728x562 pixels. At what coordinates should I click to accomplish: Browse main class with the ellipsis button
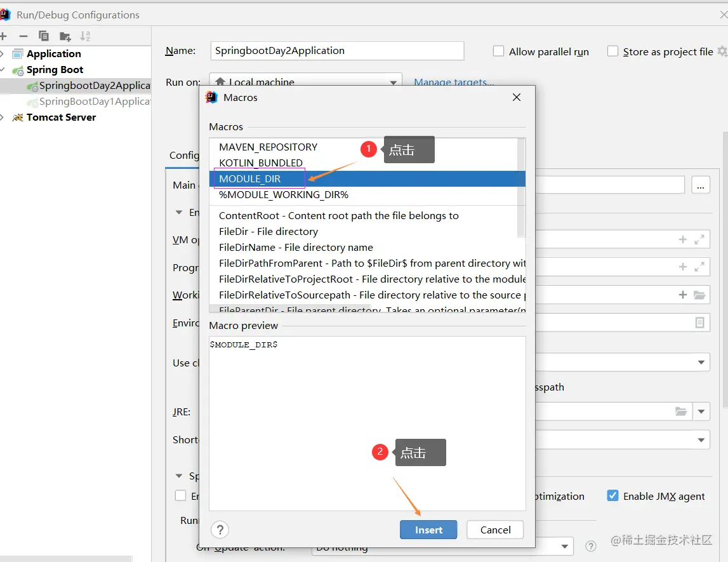tap(701, 185)
